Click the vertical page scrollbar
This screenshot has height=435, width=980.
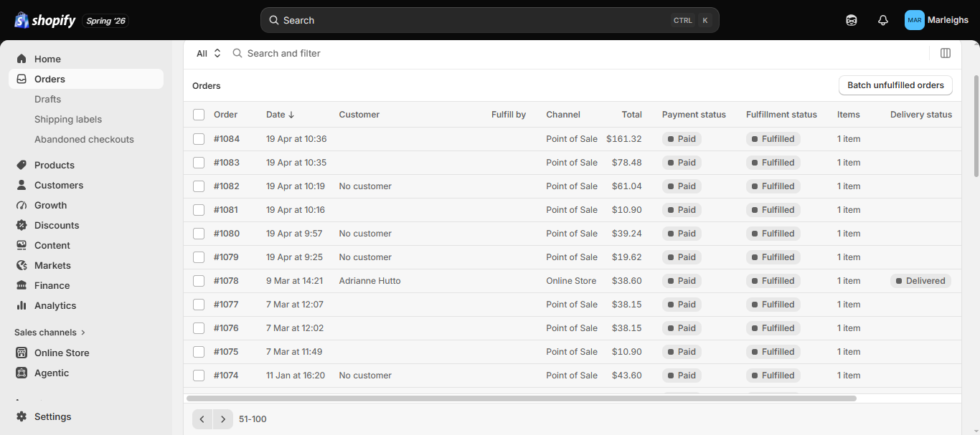(x=976, y=125)
